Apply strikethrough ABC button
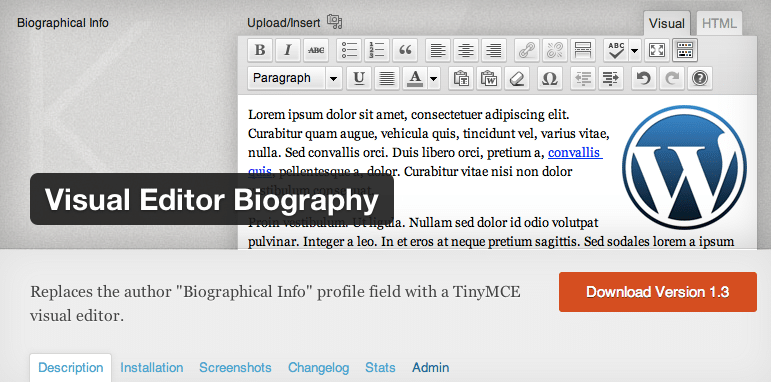This screenshot has width=771, height=382. click(316, 50)
